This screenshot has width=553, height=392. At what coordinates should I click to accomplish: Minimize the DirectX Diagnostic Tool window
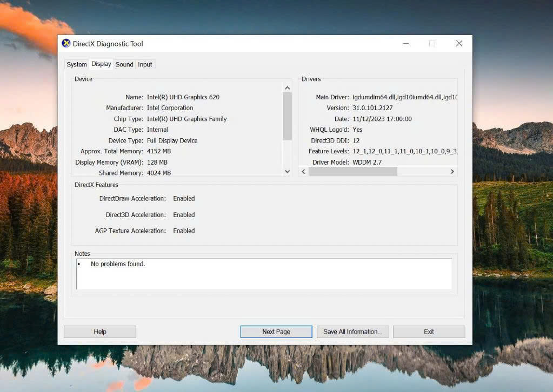coord(406,43)
